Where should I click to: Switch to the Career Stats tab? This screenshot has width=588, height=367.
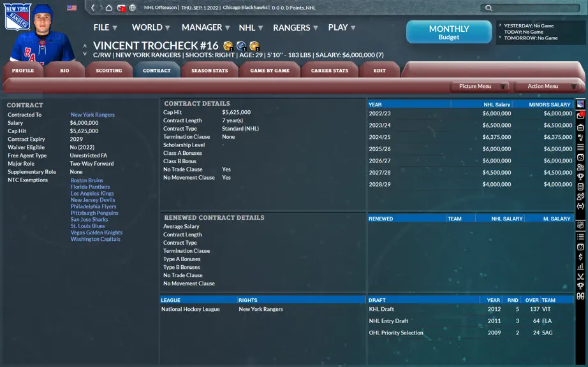pos(330,70)
